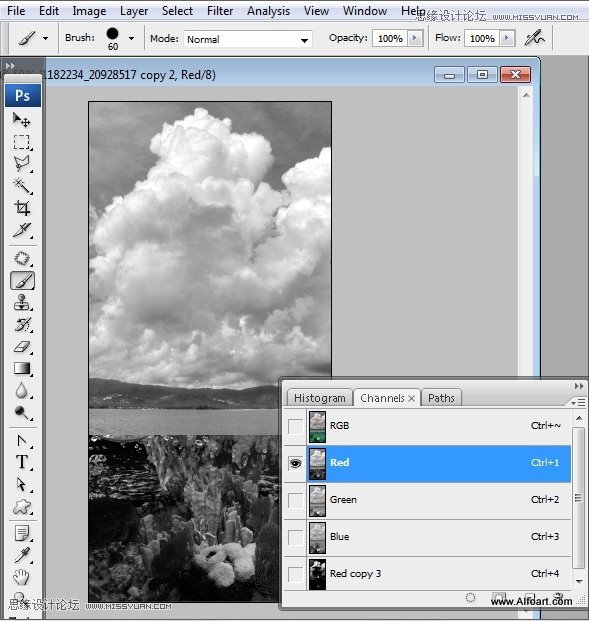Select the Slice tool
Viewport: 589px width, 621px height.
point(21,230)
